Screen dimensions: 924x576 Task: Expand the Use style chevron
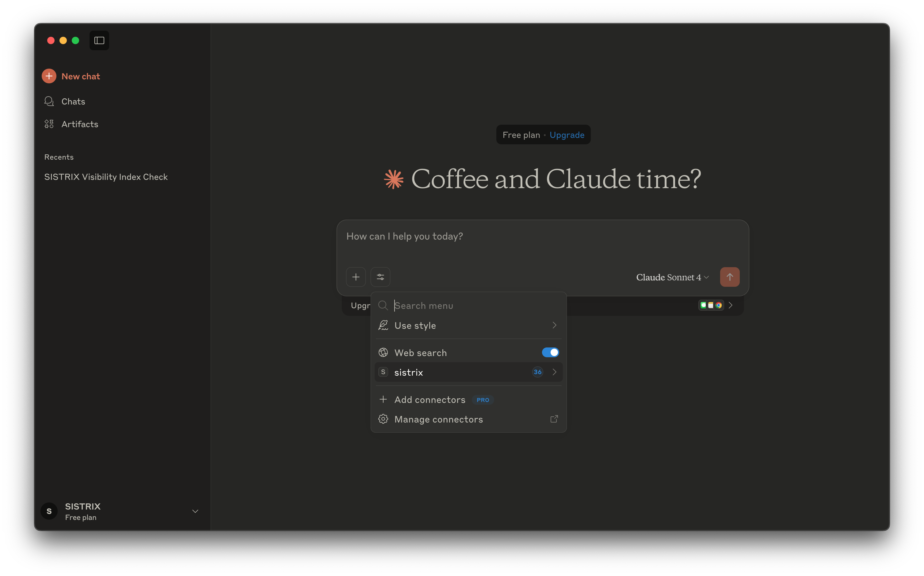click(554, 325)
